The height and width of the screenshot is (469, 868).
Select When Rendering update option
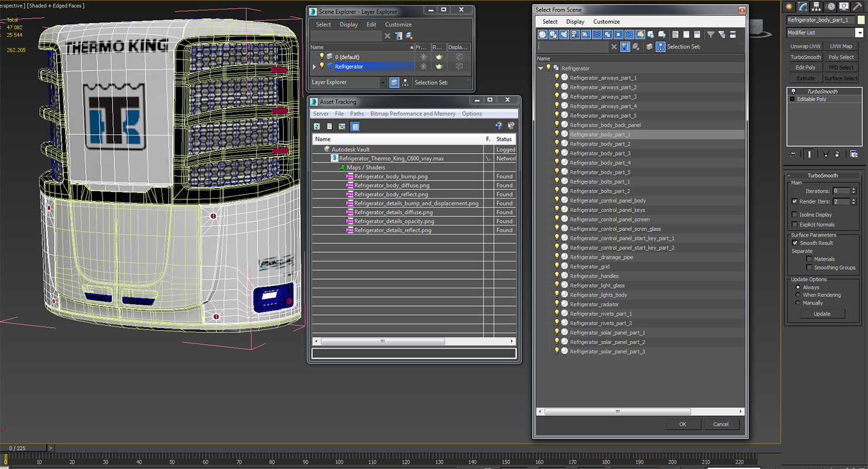(798, 295)
